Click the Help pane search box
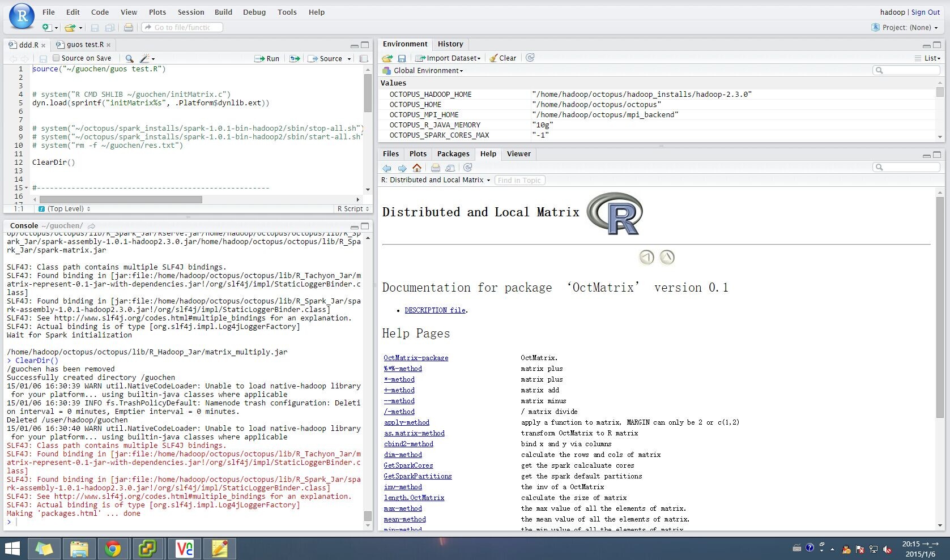This screenshot has width=950, height=560. pos(906,167)
